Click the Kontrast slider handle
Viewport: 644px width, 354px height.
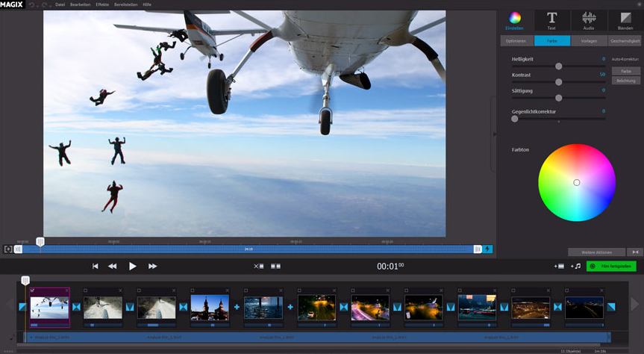click(558, 82)
